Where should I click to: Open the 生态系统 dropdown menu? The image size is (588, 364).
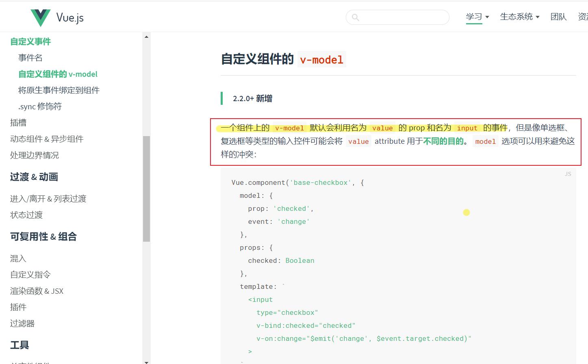[520, 17]
